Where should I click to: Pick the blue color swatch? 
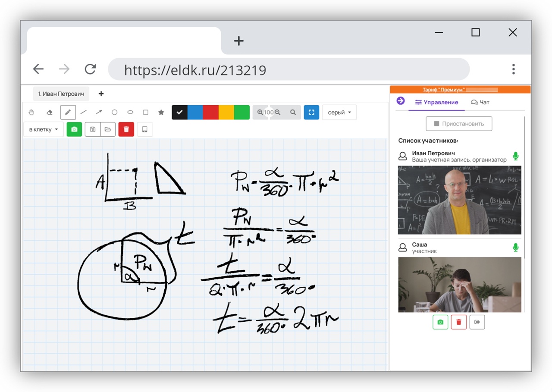click(x=195, y=112)
